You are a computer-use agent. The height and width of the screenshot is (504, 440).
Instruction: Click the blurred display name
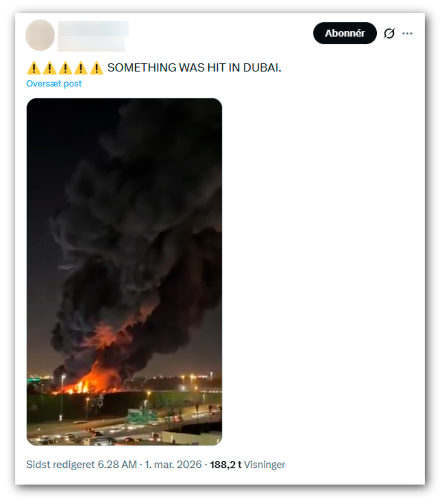pos(94,29)
